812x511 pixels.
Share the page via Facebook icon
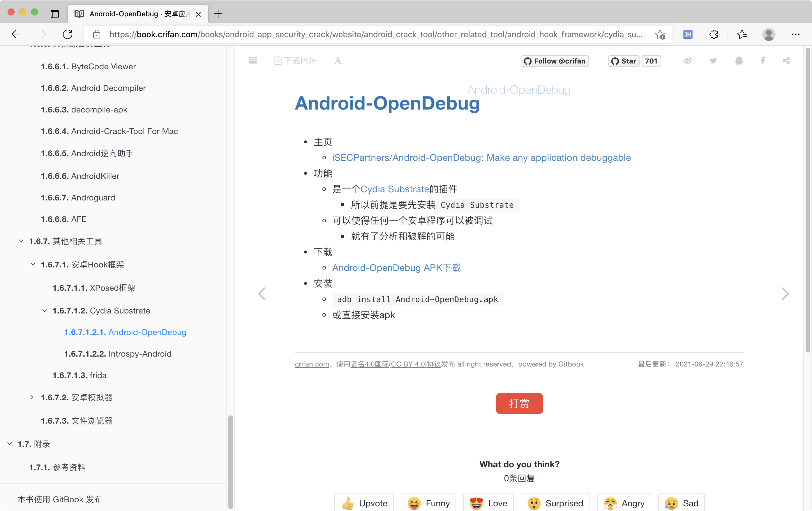(x=763, y=61)
